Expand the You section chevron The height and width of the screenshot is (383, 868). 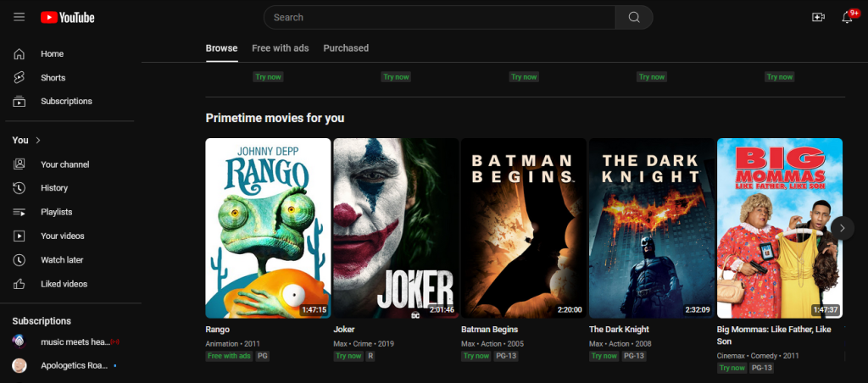coord(38,141)
